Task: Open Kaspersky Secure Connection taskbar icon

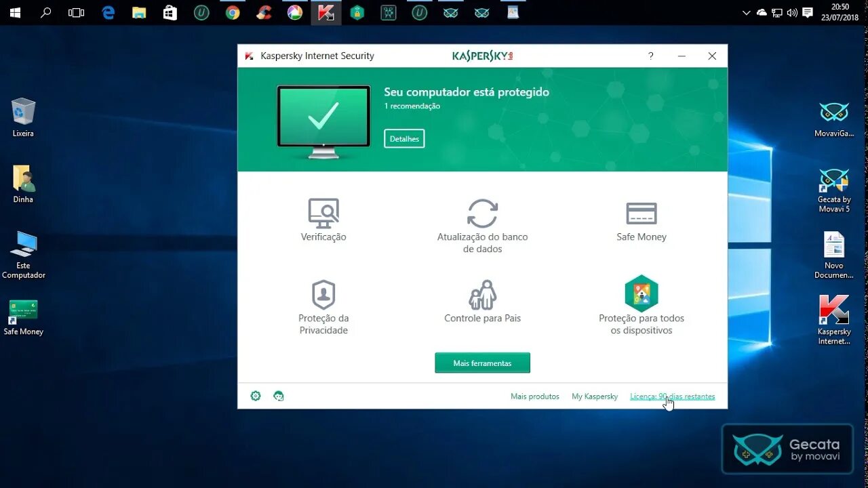Action: click(x=357, y=12)
